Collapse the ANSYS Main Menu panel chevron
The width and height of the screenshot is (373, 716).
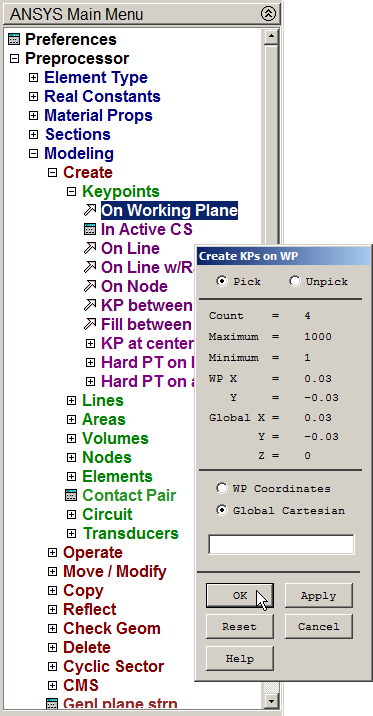coord(268,14)
